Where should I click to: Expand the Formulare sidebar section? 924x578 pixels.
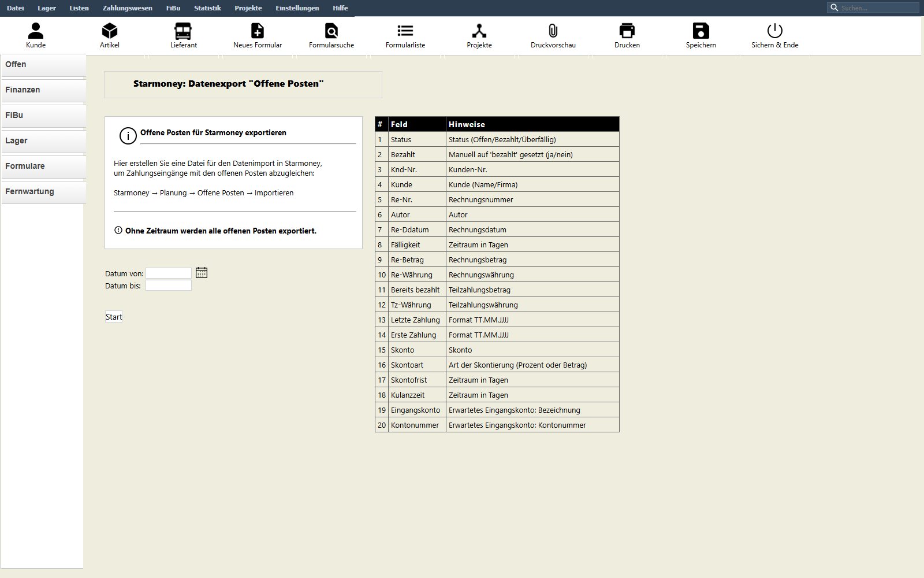(43, 166)
